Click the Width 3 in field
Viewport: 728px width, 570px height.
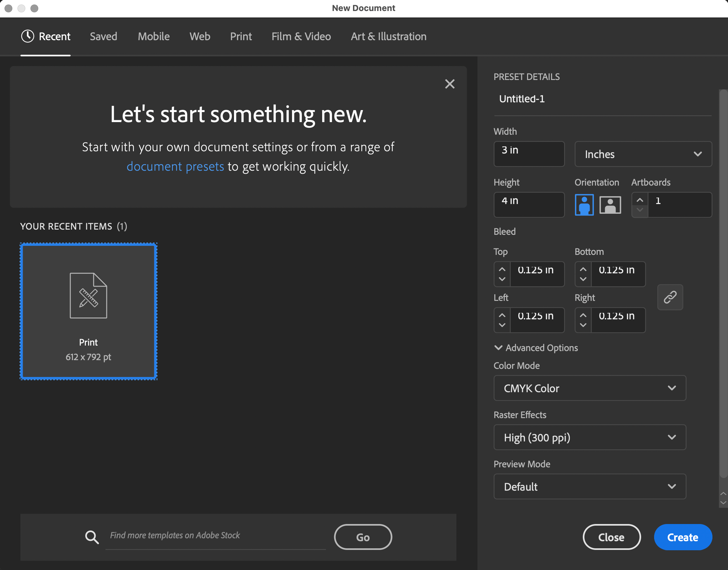(529, 154)
